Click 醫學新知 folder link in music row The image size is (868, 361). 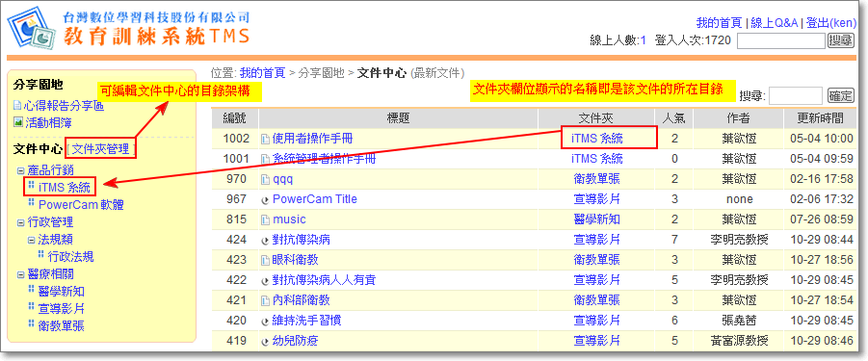[596, 220]
